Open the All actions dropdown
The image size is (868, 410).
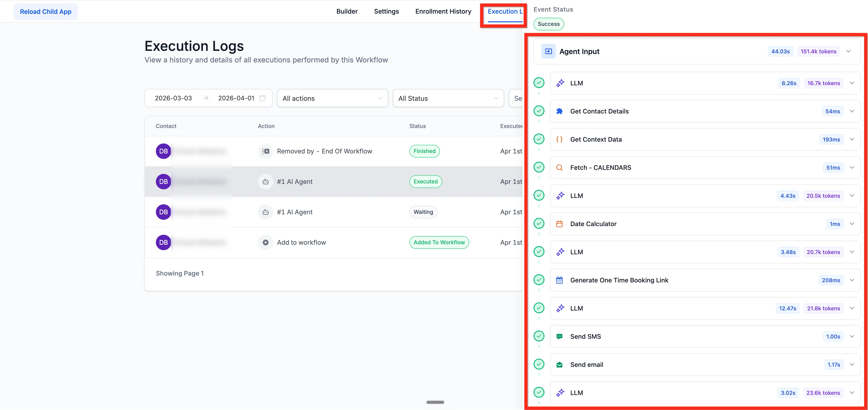click(332, 98)
